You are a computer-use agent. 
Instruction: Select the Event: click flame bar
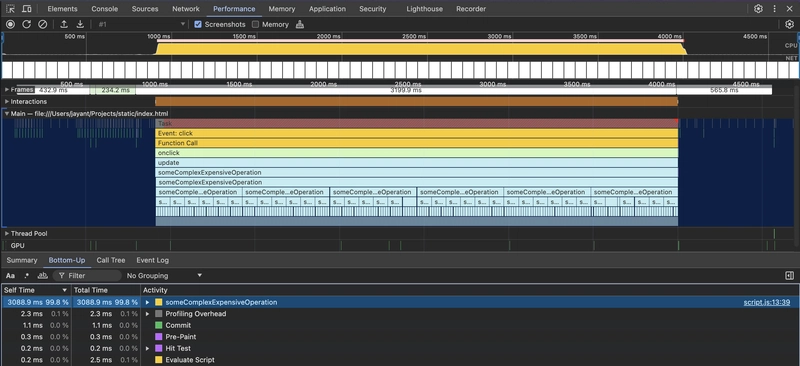coord(417,133)
